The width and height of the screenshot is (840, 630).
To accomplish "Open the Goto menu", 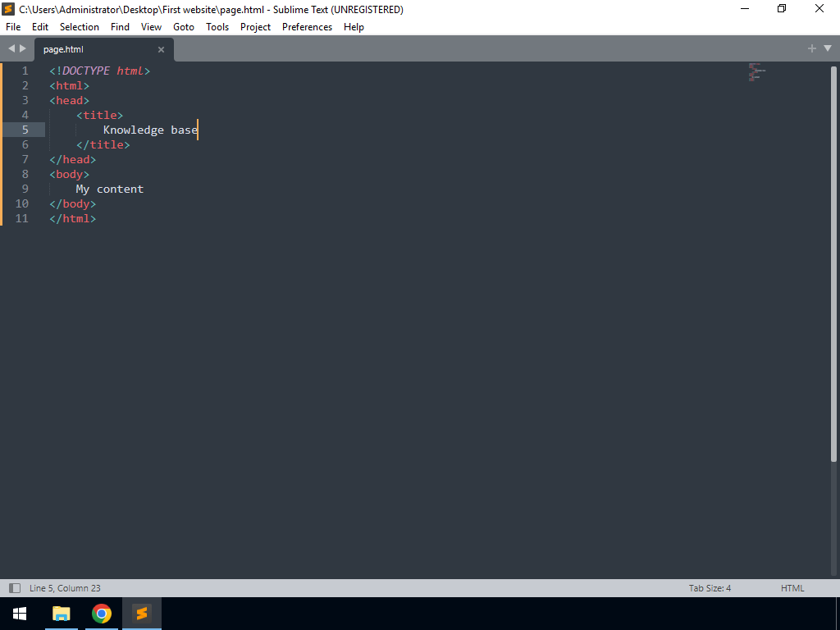I will coord(184,27).
